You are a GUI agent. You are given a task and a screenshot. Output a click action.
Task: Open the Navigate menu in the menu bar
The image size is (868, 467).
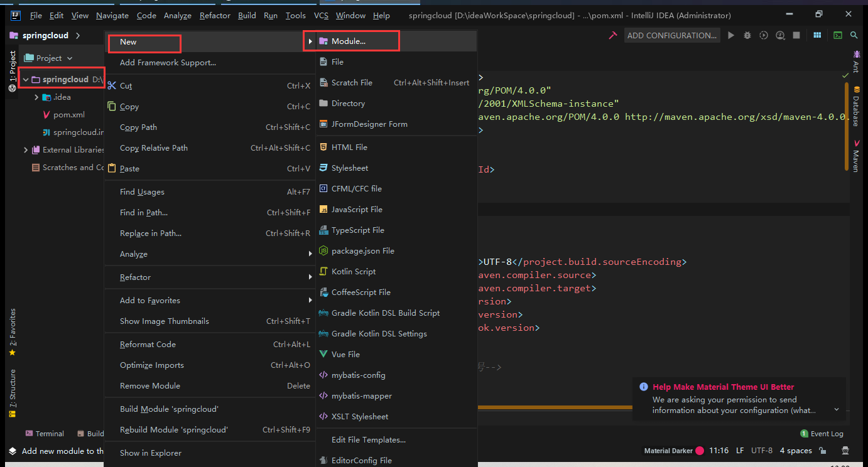coord(112,16)
